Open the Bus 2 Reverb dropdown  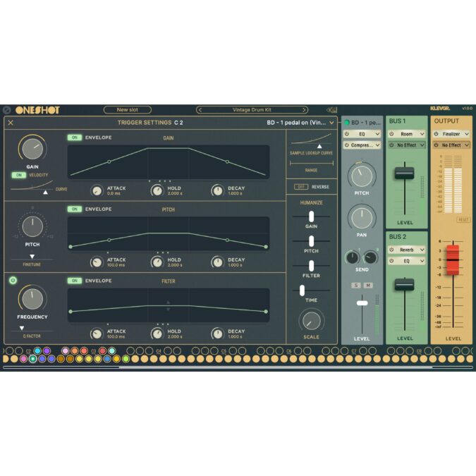click(422, 250)
